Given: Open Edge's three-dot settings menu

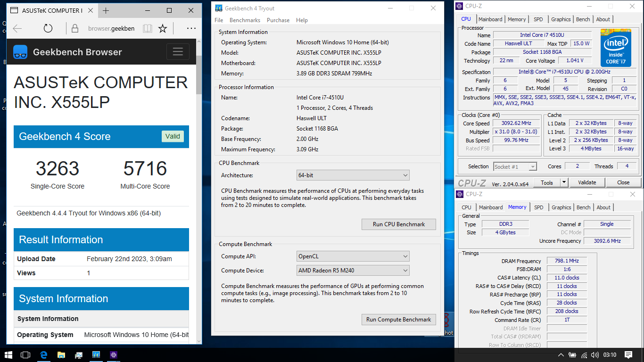Looking at the screenshot, I should pyautogui.click(x=191, y=28).
